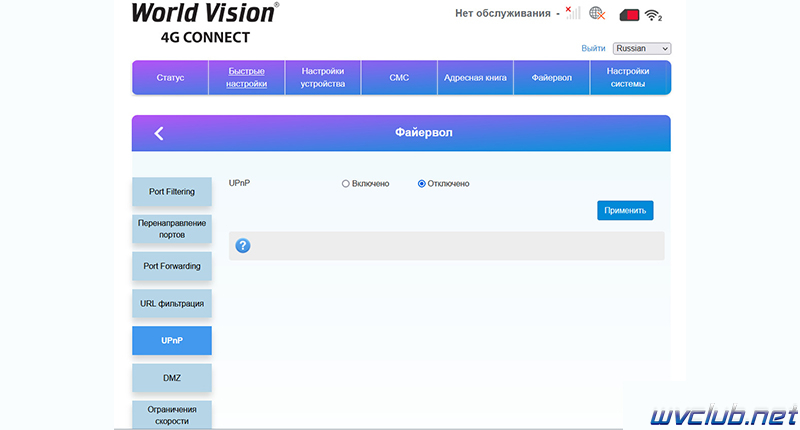Click the UPnP setting label

239,183
